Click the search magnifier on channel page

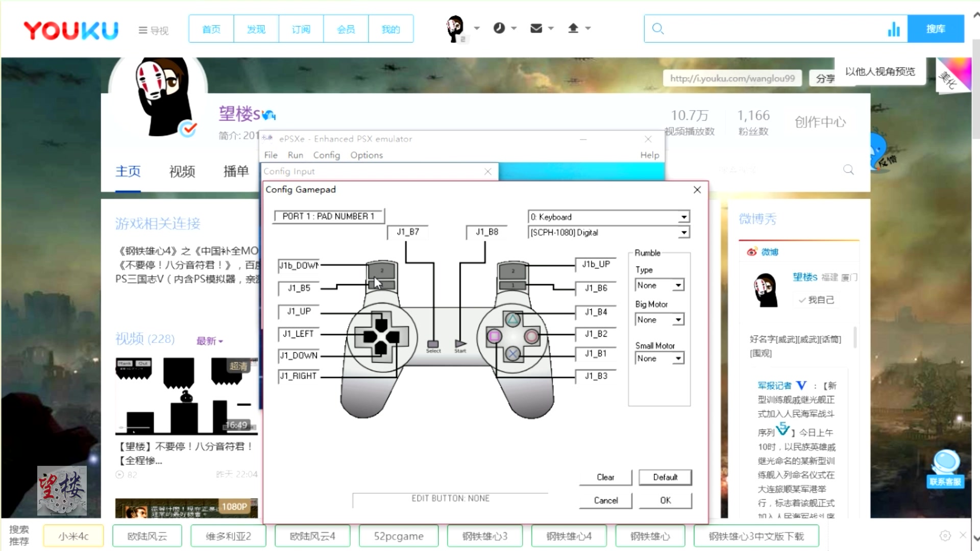848,169
